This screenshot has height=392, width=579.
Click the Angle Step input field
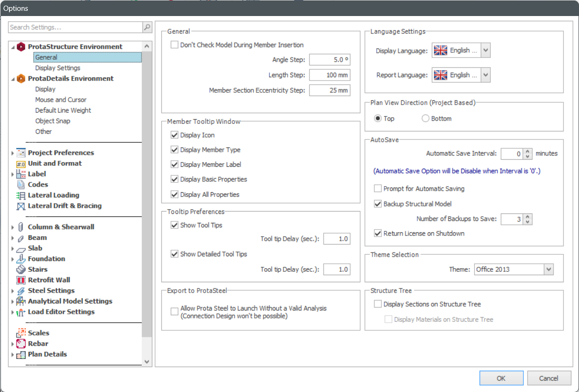330,60
